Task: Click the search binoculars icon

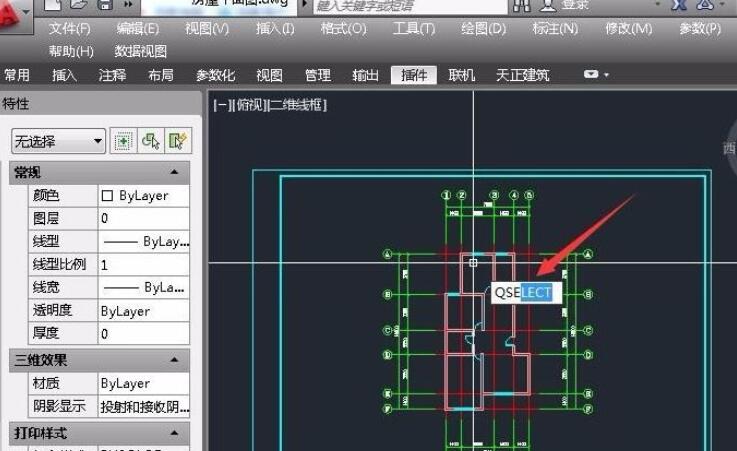Action: coord(522,5)
